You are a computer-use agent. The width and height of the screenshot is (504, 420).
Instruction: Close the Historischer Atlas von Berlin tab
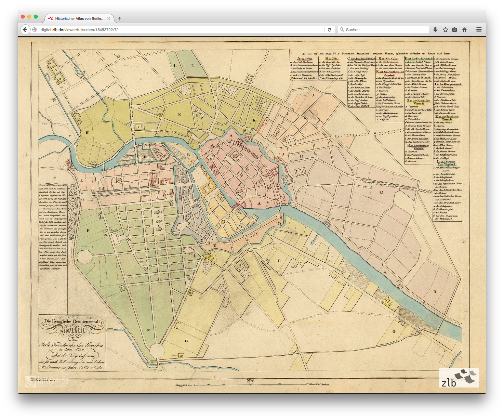[109, 19]
